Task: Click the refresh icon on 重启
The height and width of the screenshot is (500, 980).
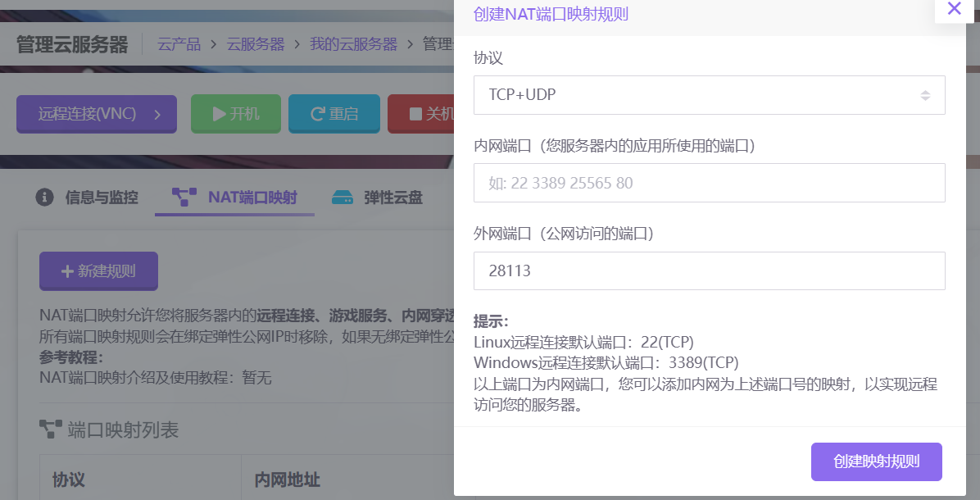Action: pyautogui.click(x=317, y=114)
